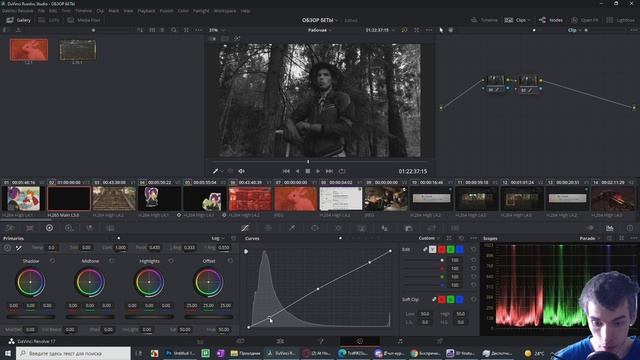Adjust the Offset master wheel slider
Viewport: 640px width, 360px height.
209,316
